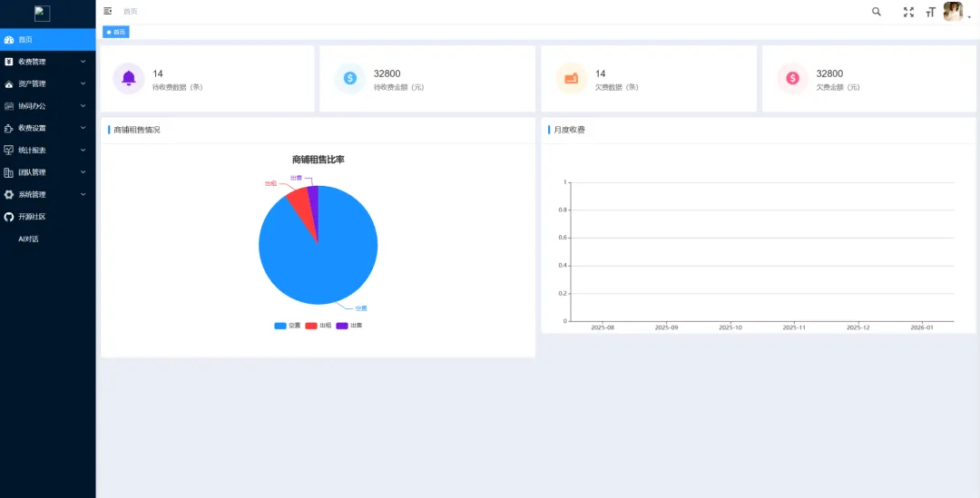Open the 资产管理 menu label
Viewport: 980px width, 498px height.
point(32,83)
